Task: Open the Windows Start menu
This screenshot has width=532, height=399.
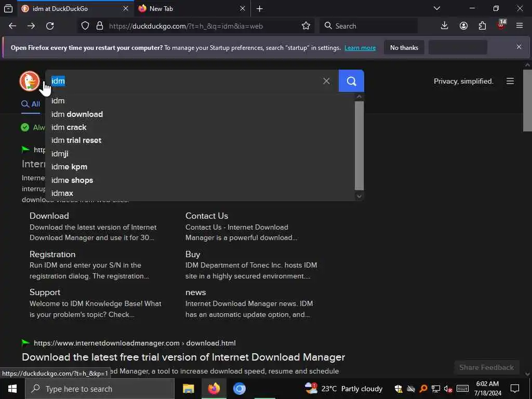Action: [x=12, y=389]
